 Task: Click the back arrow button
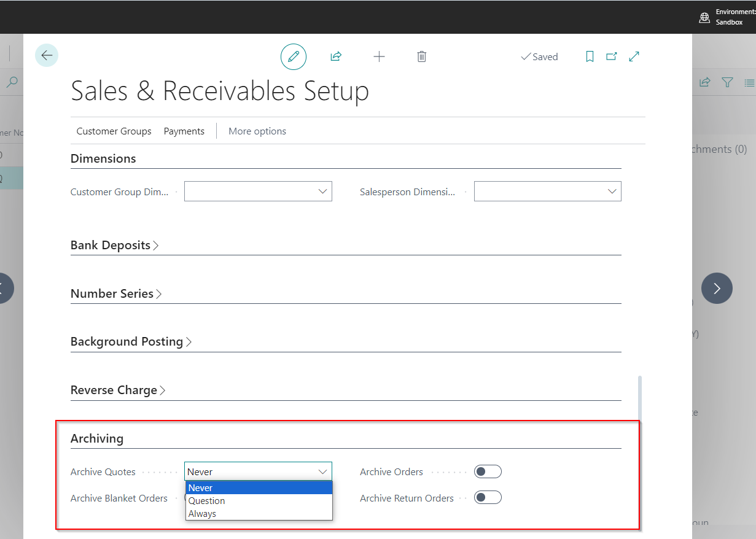click(47, 56)
